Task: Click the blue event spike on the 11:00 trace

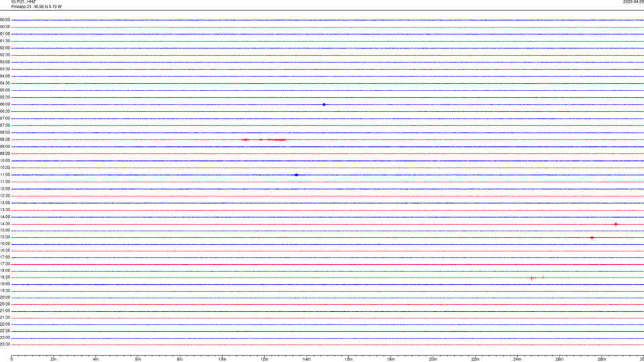Action: pos(296,175)
